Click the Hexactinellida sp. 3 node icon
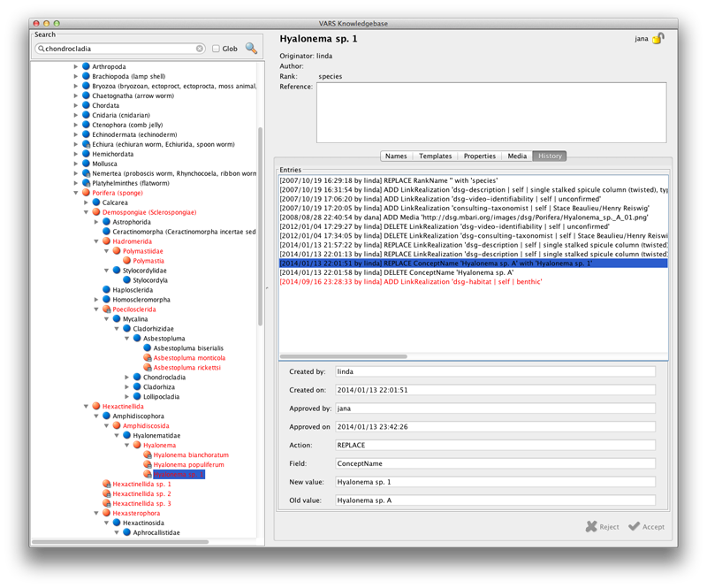 [106, 503]
